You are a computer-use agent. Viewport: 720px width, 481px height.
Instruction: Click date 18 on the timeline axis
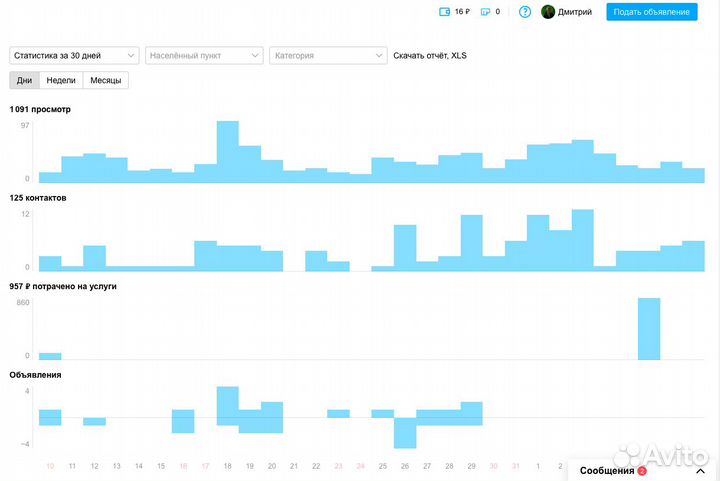[x=227, y=466]
